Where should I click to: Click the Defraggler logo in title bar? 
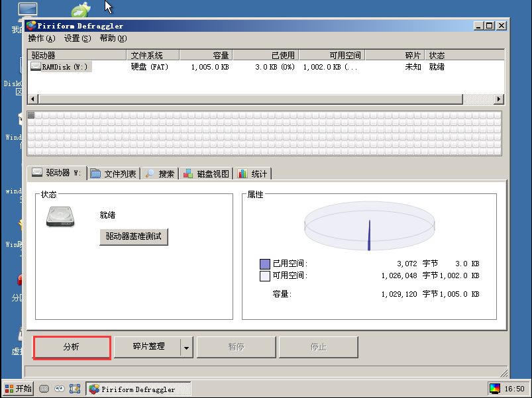[x=31, y=26]
